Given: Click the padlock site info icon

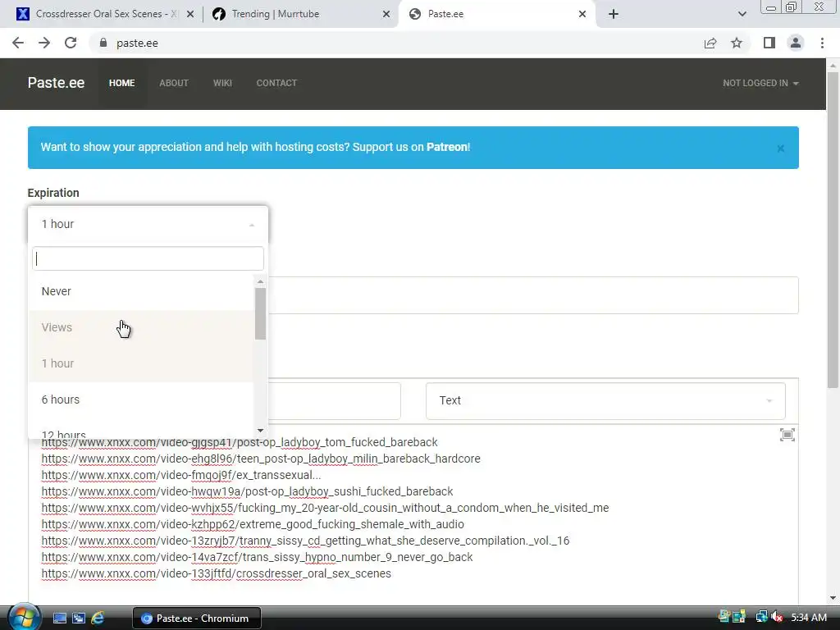Looking at the screenshot, I should pos(103,43).
